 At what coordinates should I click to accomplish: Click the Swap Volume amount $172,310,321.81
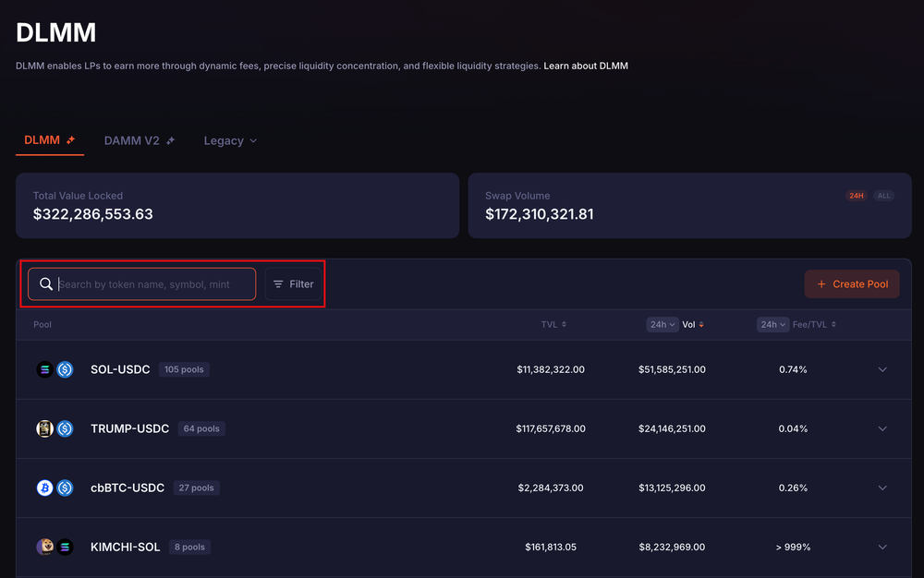pos(540,214)
